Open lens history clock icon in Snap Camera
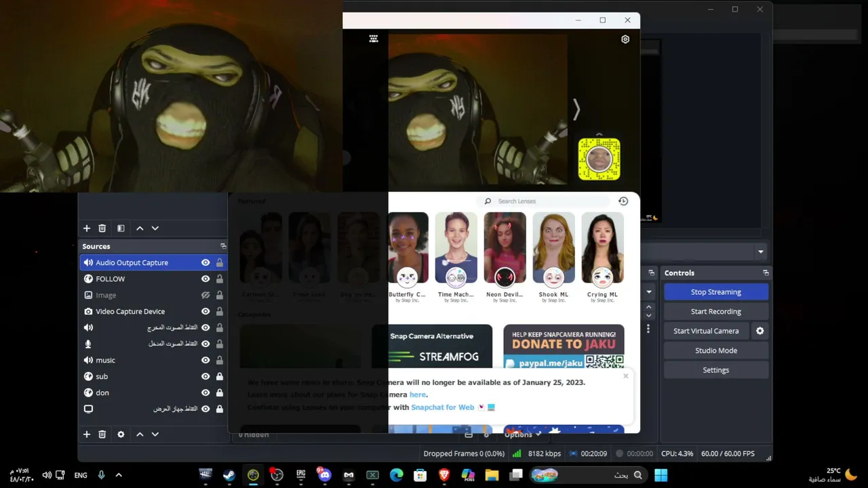 click(623, 201)
